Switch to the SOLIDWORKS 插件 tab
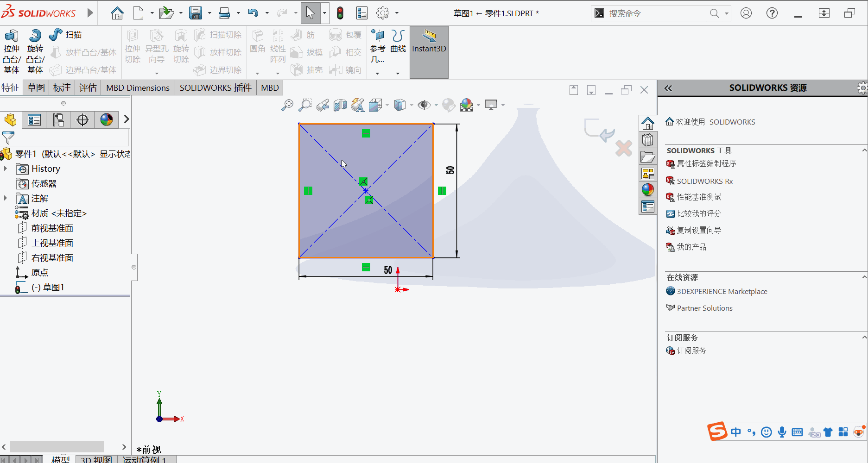Viewport: 868px width, 463px height. click(215, 88)
